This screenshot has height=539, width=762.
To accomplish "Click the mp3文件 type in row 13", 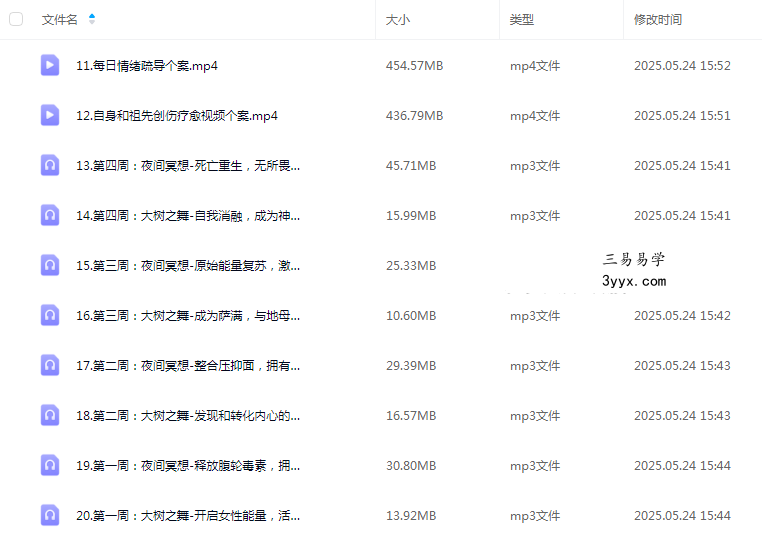I will click(x=535, y=166).
